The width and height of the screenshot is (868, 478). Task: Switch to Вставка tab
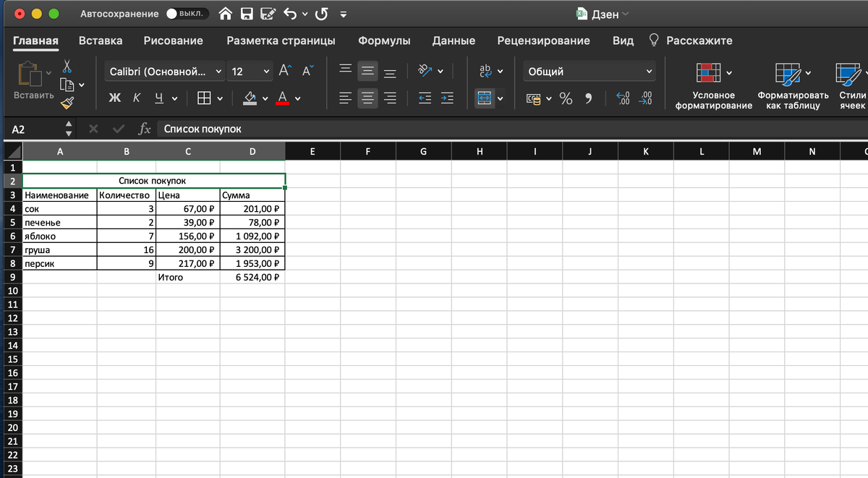point(101,41)
